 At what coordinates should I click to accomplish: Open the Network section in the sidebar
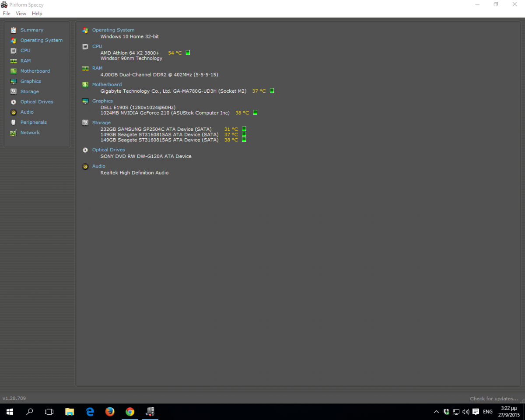pyautogui.click(x=30, y=133)
